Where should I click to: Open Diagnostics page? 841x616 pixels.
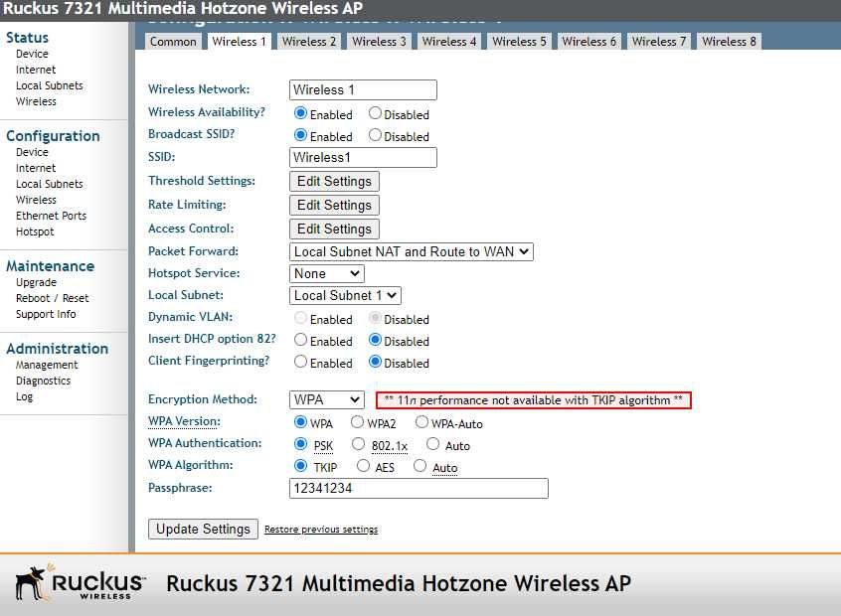(x=43, y=381)
